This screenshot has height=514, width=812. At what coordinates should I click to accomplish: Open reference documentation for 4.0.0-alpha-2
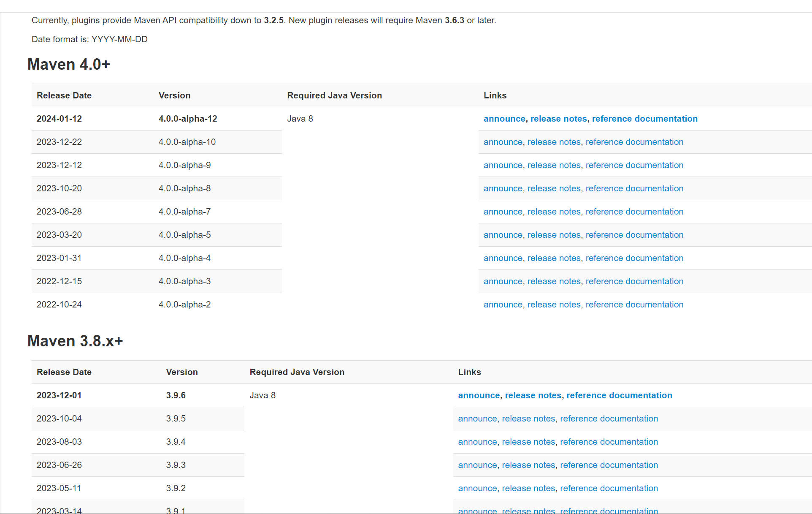(x=634, y=305)
